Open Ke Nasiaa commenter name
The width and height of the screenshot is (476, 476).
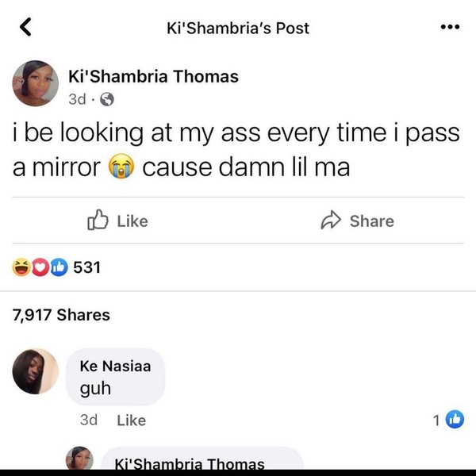coord(115,366)
